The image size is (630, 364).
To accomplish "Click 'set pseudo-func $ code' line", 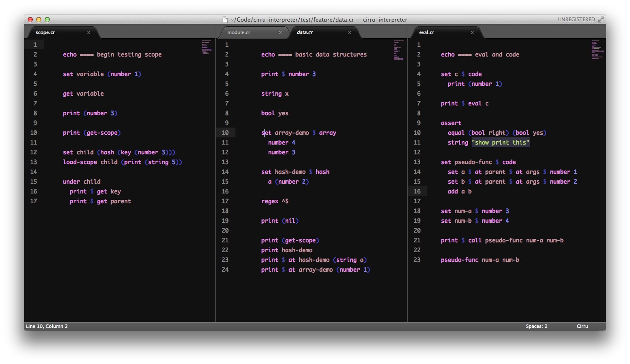I will (478, 162).
